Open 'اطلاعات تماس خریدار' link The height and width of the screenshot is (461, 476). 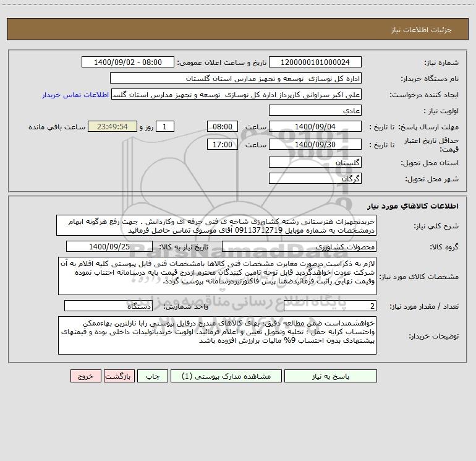pyautogui.click(x=75, y=95)
